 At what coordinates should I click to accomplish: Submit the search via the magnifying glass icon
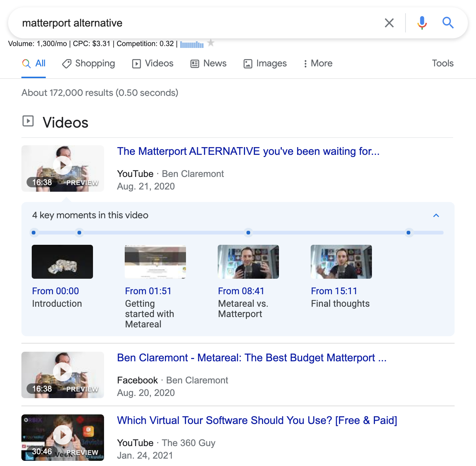[448, 22]
